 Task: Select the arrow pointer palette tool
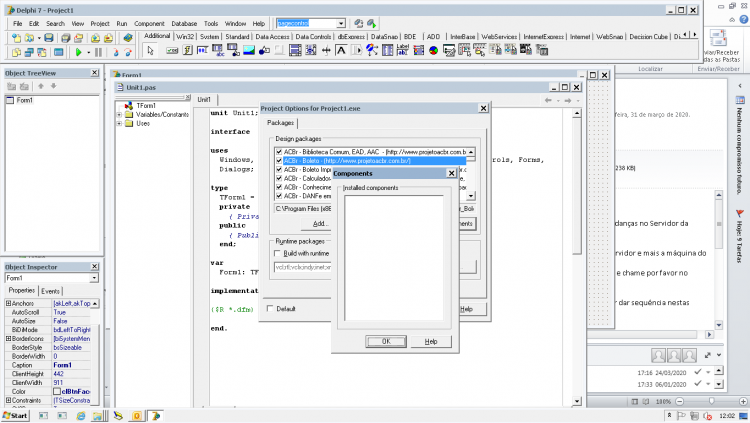coord(150,50)
